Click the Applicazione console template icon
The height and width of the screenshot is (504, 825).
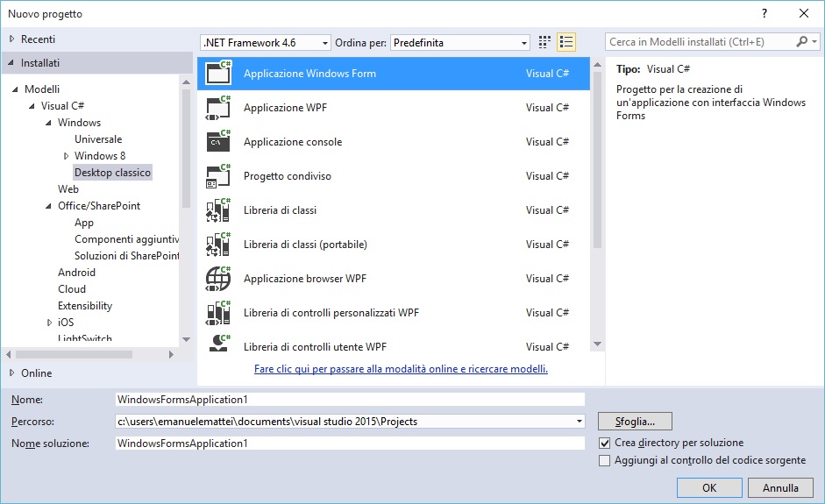pyautogui.click(x=218, y=141)
